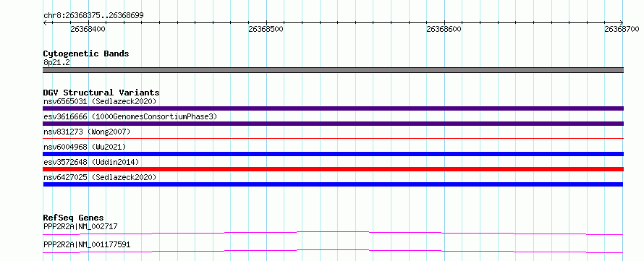Screen dimensions: 644x261
Task: Open the nsv6427025 (Sedlazeck2020) variant label
Action: point(99,177)
